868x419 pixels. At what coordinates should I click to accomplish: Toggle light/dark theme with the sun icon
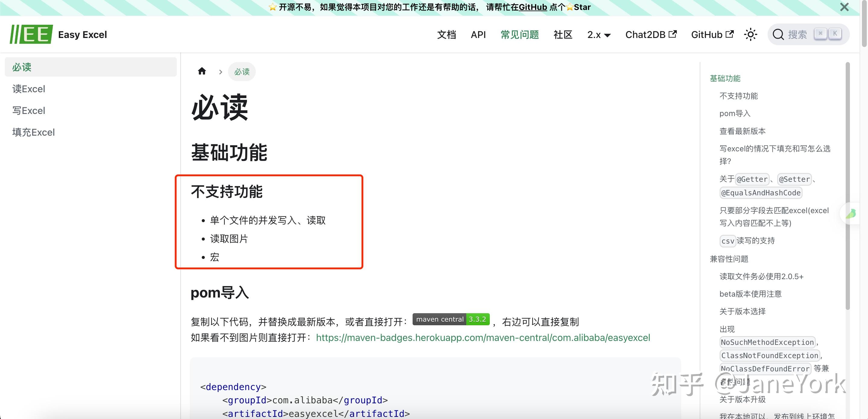[x=751, y=34]
